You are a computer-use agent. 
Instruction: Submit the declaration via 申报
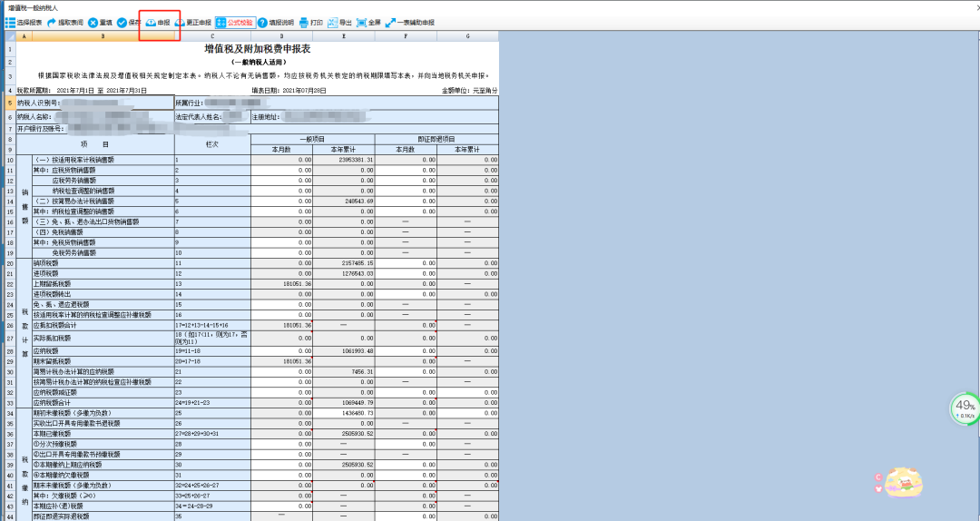click(x=158, y=23)
